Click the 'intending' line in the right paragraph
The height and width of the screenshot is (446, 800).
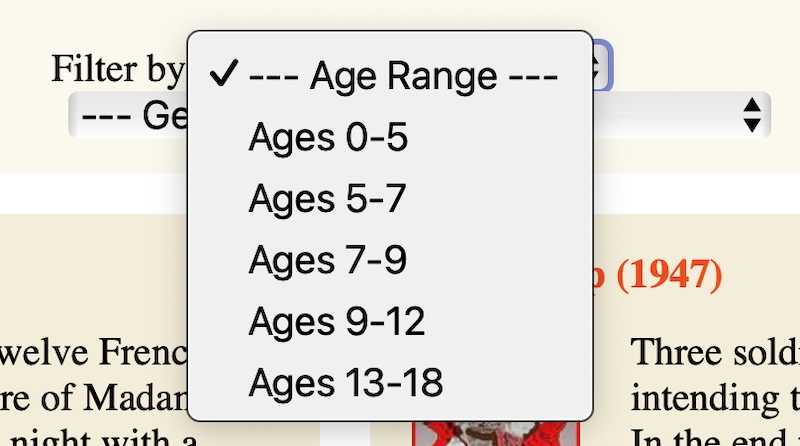click(x=715, y=397)
